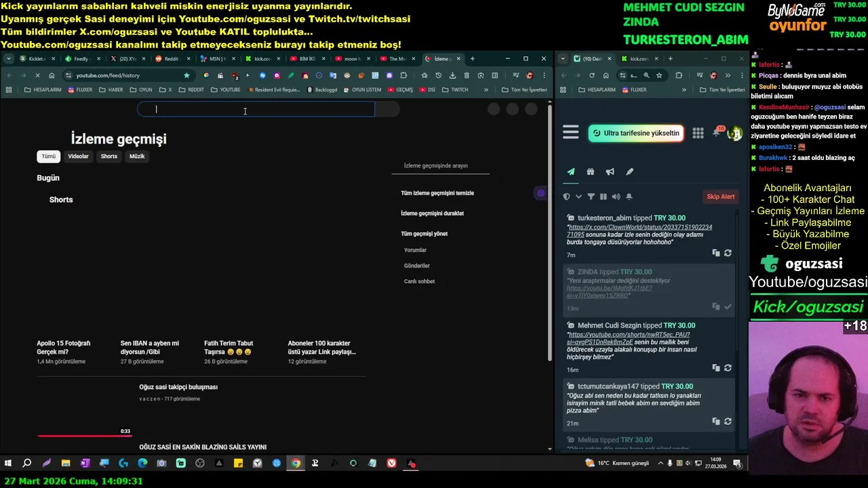Click the shield moderation icon
868x488 pixels.
coord(567,197)
